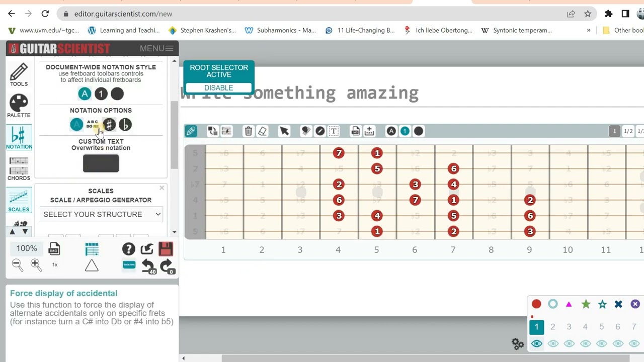Open the Subharmonics bookmark
This screenshot has width=644, height=362.
(x=281, y=30)
